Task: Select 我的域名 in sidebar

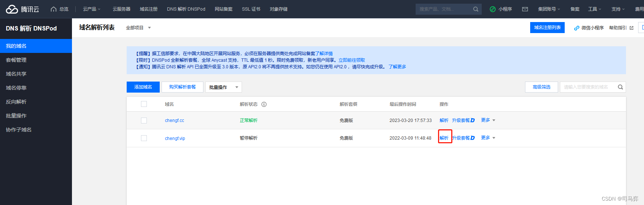Action: tap(36, 46)
